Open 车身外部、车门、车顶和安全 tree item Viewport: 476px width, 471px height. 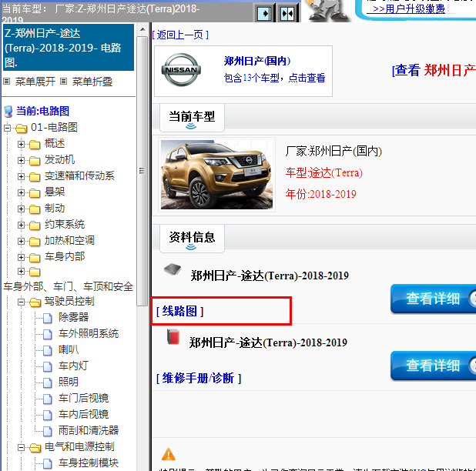click(x=69, y=286)
